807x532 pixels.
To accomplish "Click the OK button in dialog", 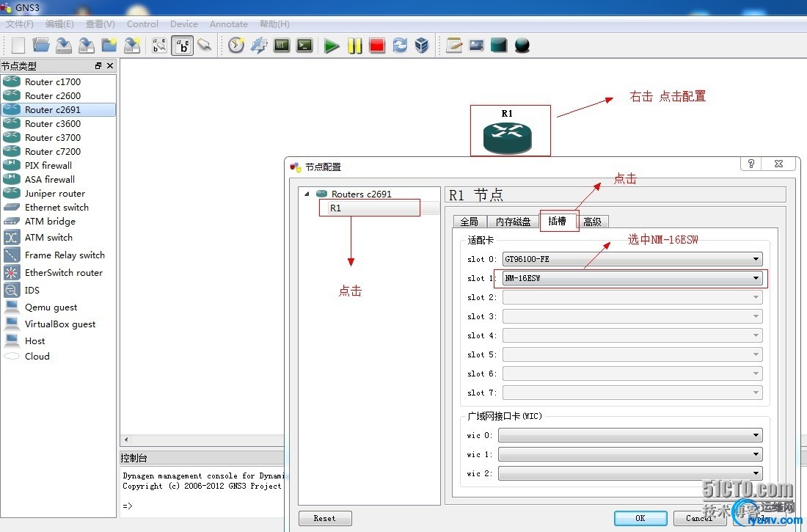I will click(x=640, y=518).
